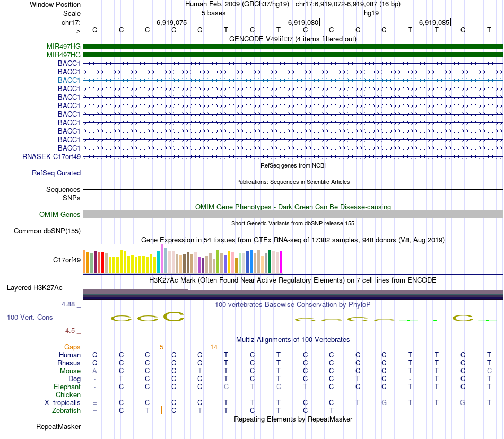Select the Rhesus alignment row label

click(69, 363)
